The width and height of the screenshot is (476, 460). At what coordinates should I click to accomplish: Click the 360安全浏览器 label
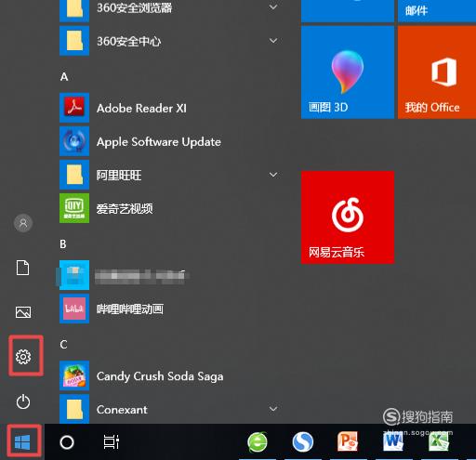pos(135,7)
